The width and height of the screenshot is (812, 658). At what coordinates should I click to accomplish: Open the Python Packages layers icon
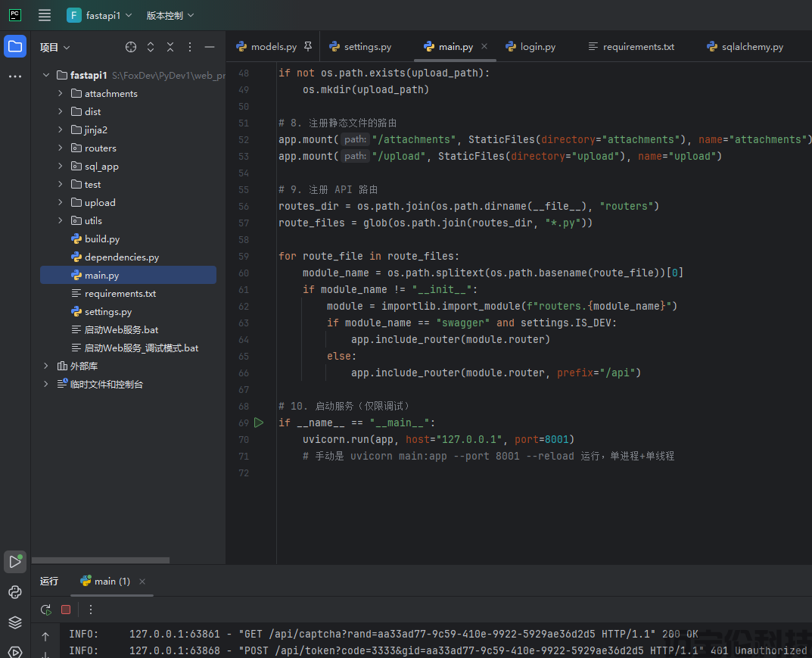(x=15, y=622)
